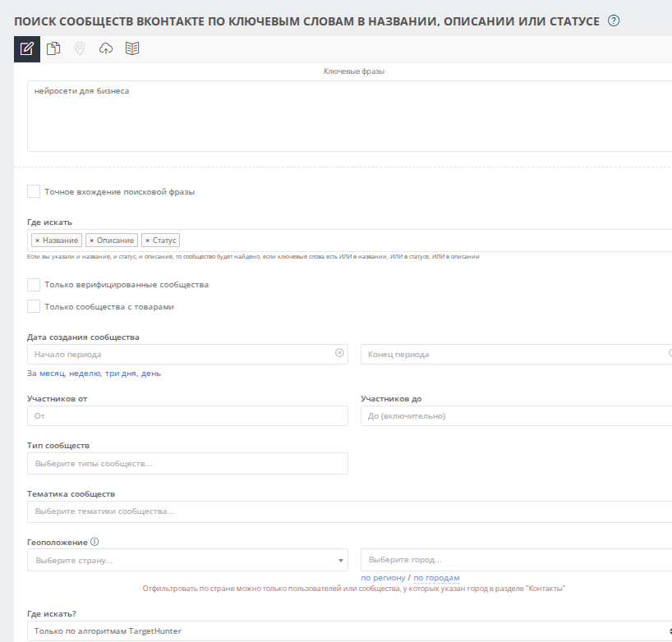Open the 'Выберите страну' country dropdown

(x=187, y=560)
